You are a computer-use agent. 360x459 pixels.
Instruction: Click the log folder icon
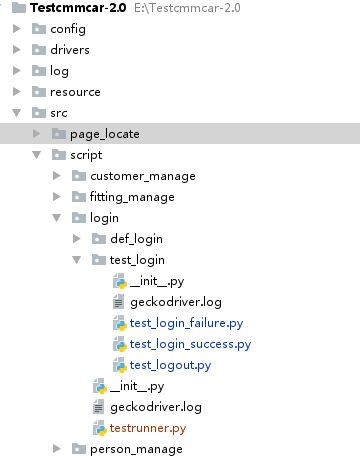[39, 71]
